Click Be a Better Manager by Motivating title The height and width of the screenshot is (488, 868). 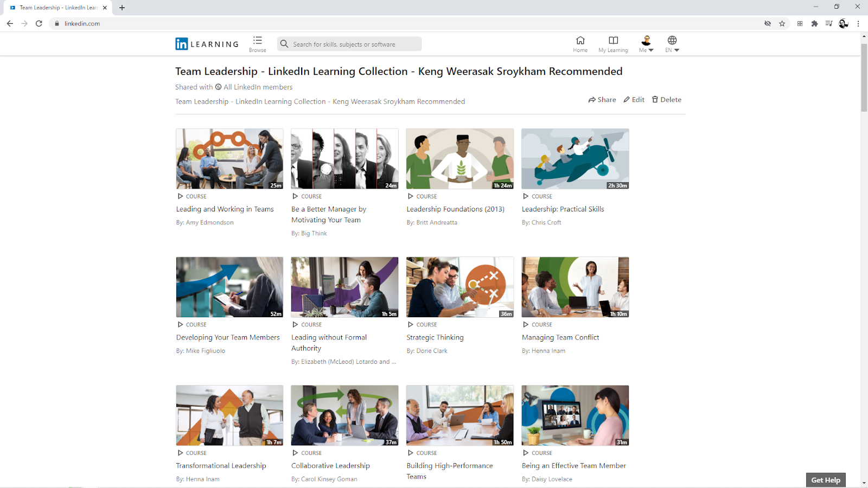pyautogui.click(x=329, y=215)
